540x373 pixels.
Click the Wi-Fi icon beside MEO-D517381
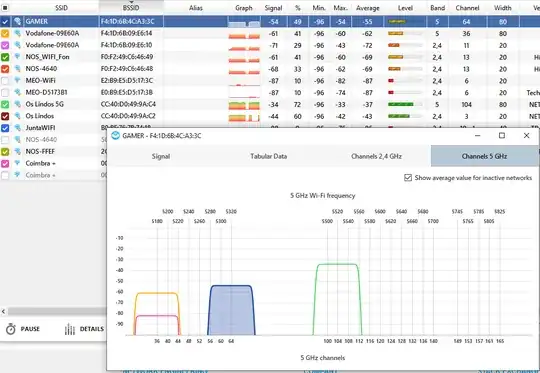tap(17, 92)
